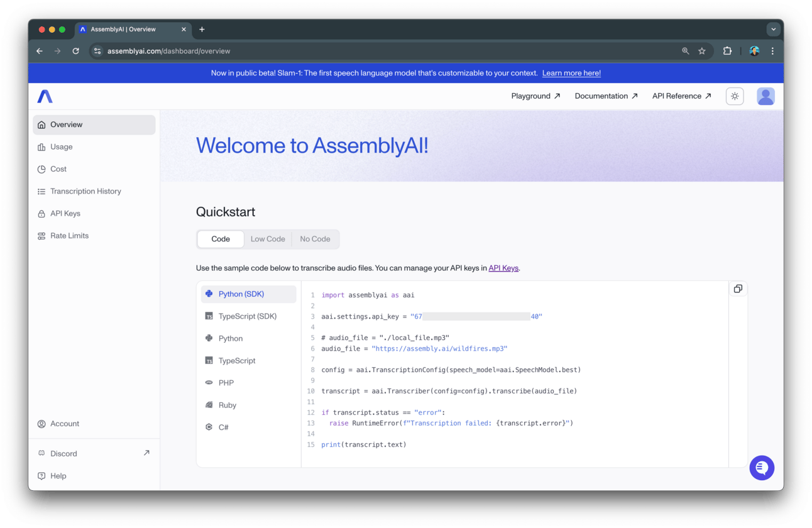The width and height of the screenshot is (812, 528).
Task: Click the Quickstart heading
Action: coord(226,212)
